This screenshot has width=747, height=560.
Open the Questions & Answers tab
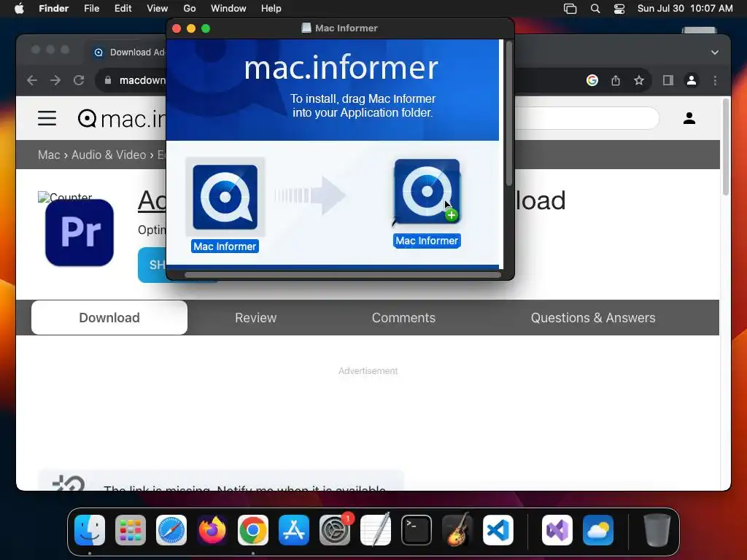coord(593,318)
